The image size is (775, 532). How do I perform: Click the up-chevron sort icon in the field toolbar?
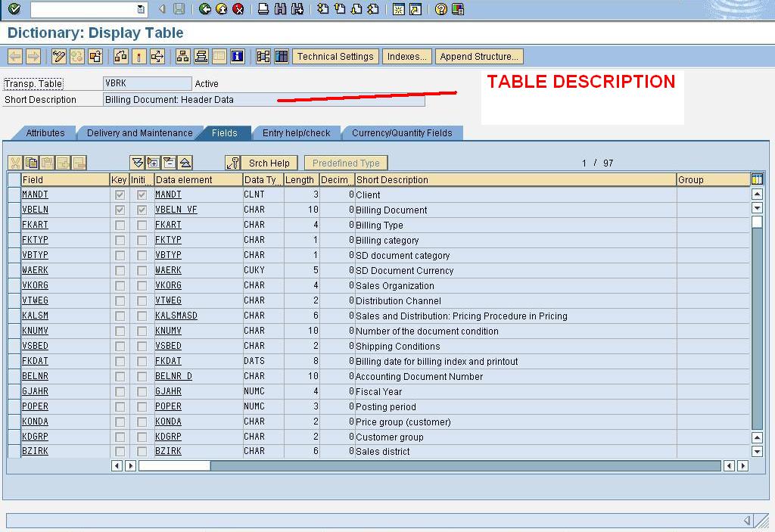click(185, 162)
